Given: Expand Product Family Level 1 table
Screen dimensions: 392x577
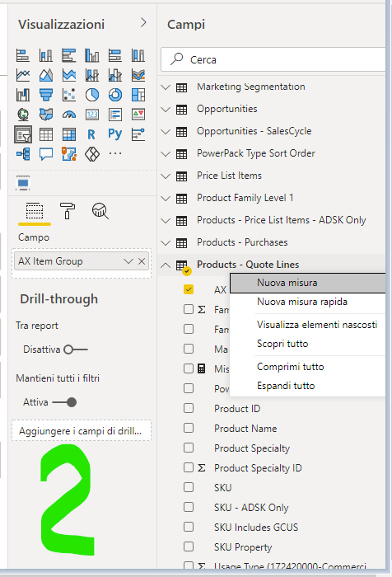Looking at the screenshot, I should 166,199.
